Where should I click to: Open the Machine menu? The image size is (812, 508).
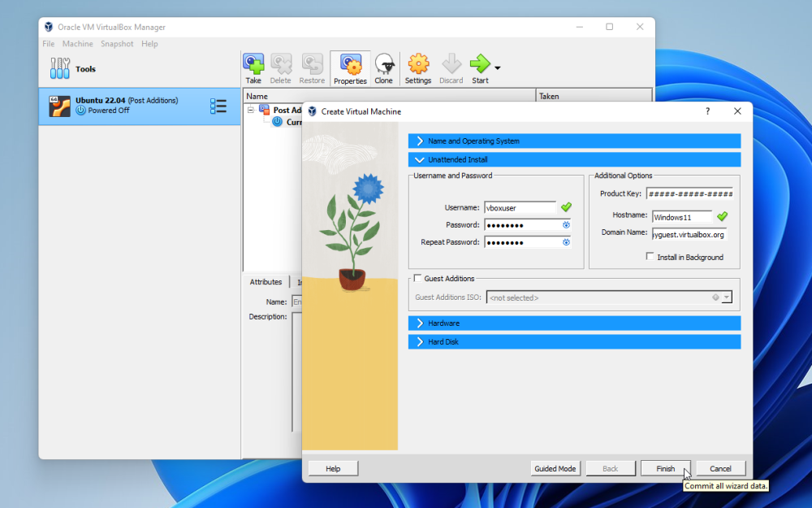click(78, 44)
